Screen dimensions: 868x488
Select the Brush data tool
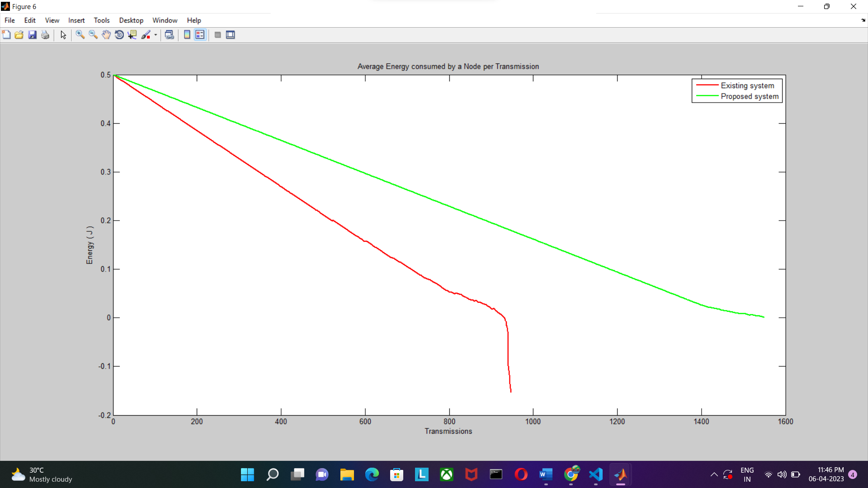(x=146, y=35)
